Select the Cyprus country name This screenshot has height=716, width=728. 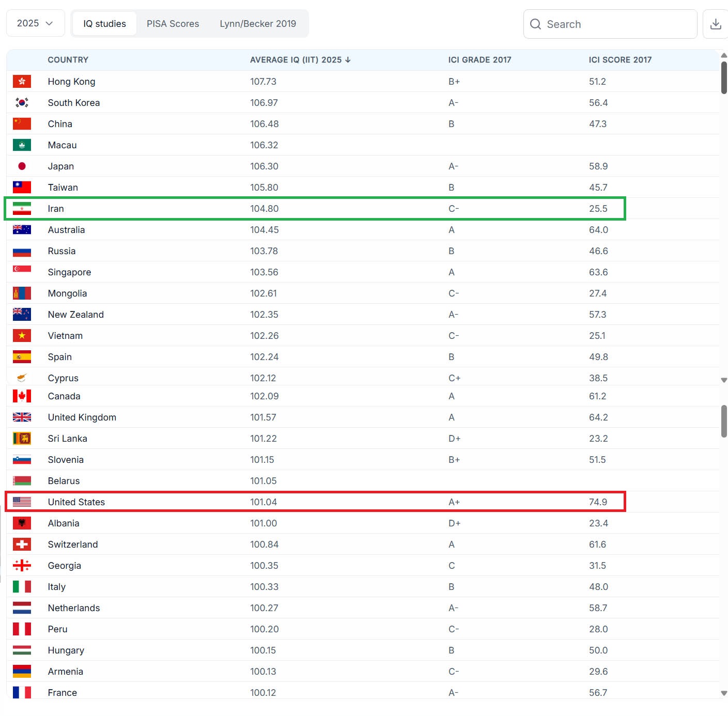[x=63, y=378]
